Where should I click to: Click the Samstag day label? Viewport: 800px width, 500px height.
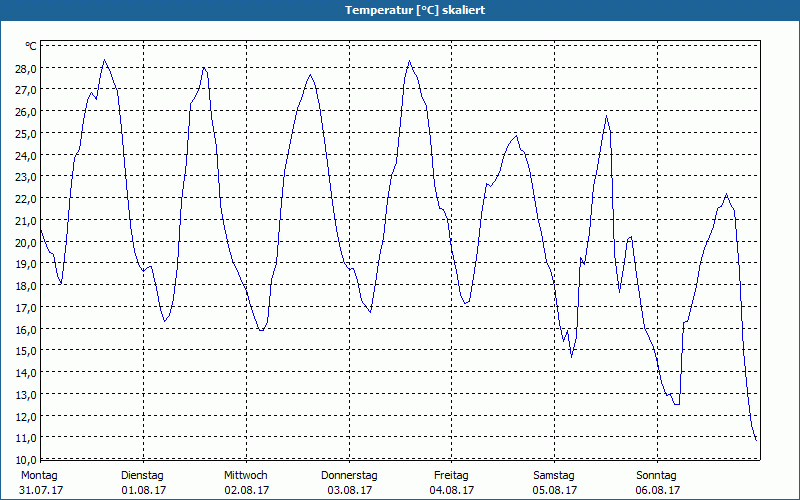(554, 476)
